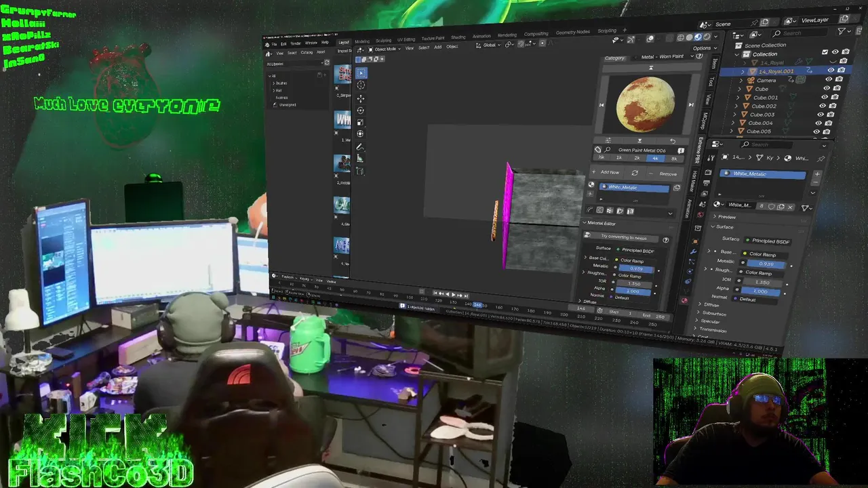Toggle visibility eye for Cube.003

(821, 115)
